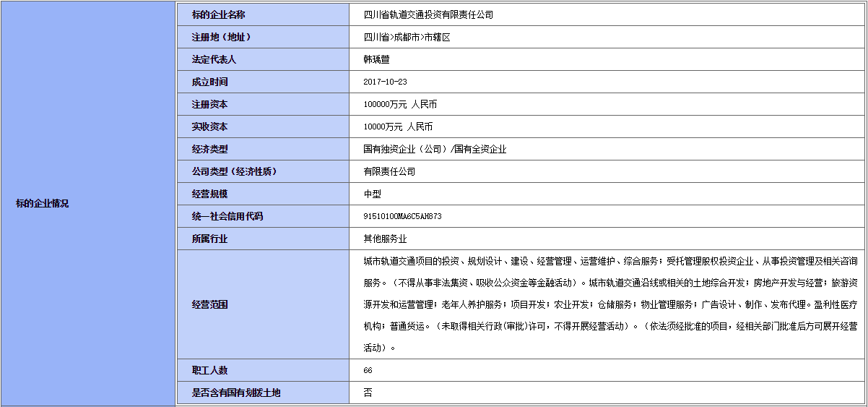This screenshot has width=868, height=407.
Task: Click the value 10000万元 人民币
Action: 398,127
